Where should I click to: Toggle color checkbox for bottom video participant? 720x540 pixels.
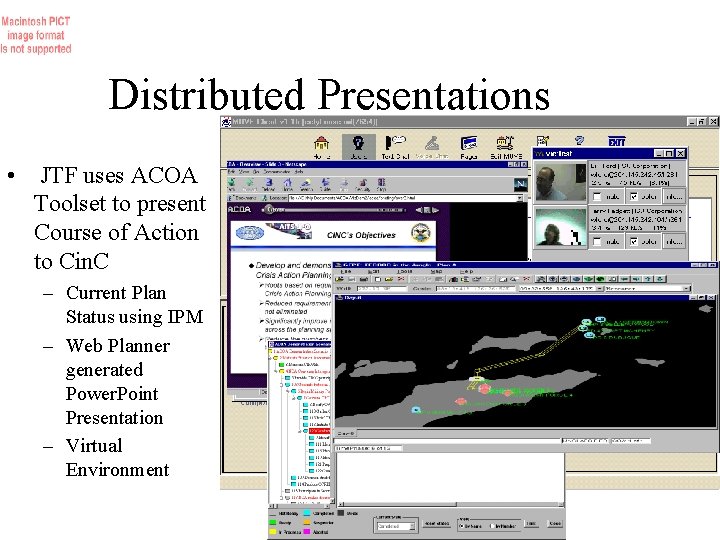click(634, 241)
